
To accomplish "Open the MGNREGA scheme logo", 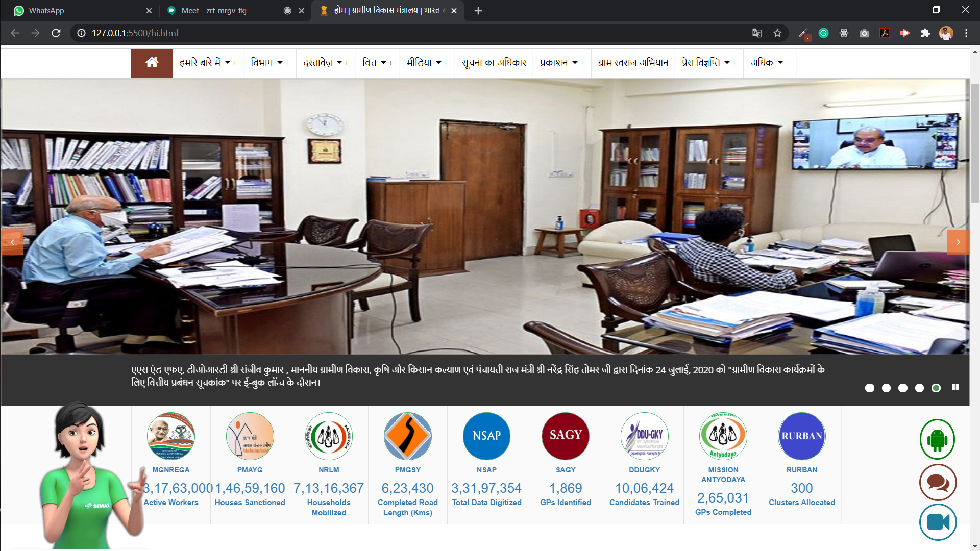I will coord(171,436).
